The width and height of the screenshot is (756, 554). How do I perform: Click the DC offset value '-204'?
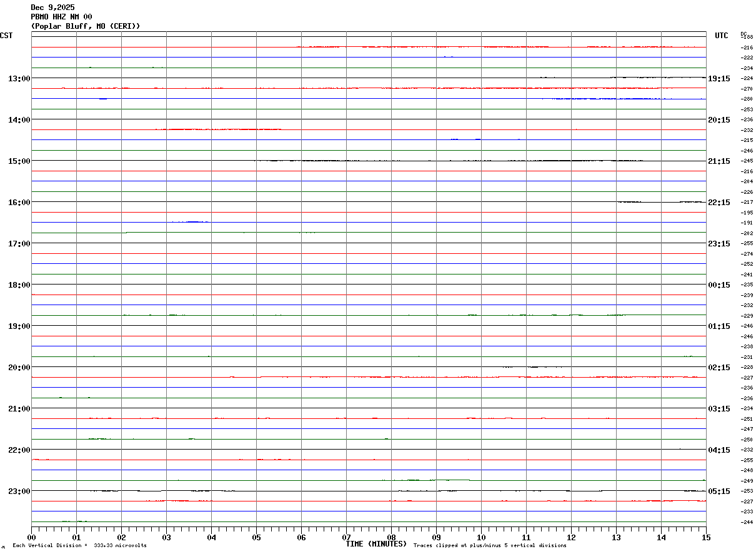click(747, 181)
